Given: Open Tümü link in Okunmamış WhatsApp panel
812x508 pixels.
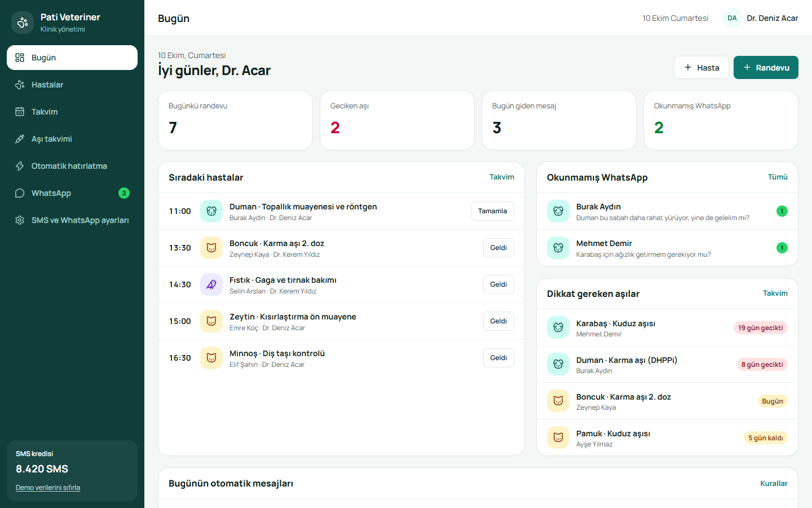Looking at the screenshot, I should (x=778, y=177).
